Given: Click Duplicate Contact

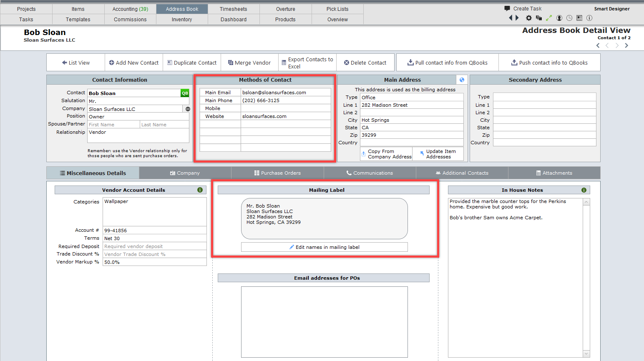Looking at the screenshot, I should tap(192, 63).
